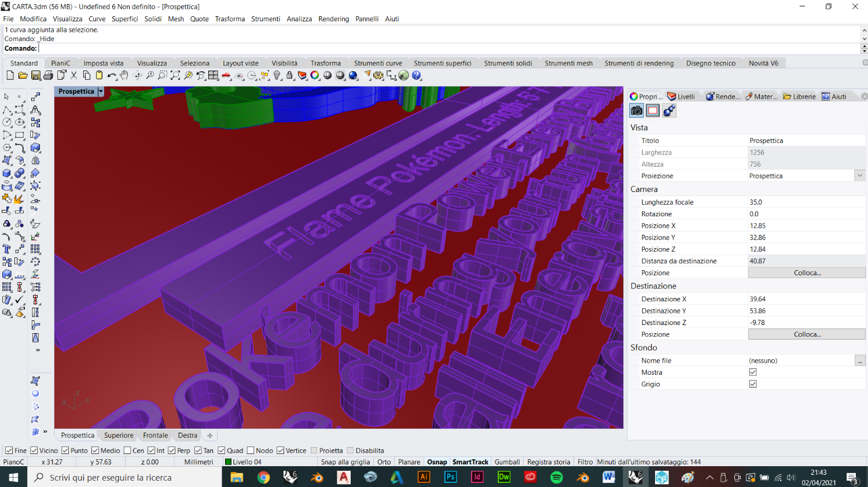Screen dimensions: 868x487
Task: Click the Zoom extents icon
Action: (175, 75)
